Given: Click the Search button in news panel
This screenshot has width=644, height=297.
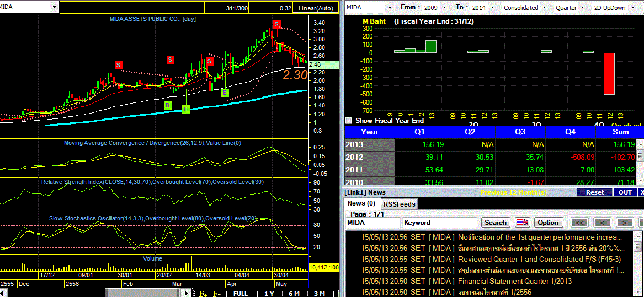Looking at the screenshot, I should [x=496, y=223].
